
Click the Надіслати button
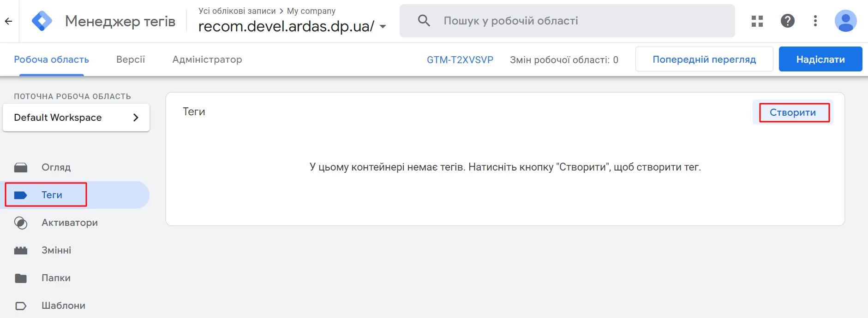(820, 59)
